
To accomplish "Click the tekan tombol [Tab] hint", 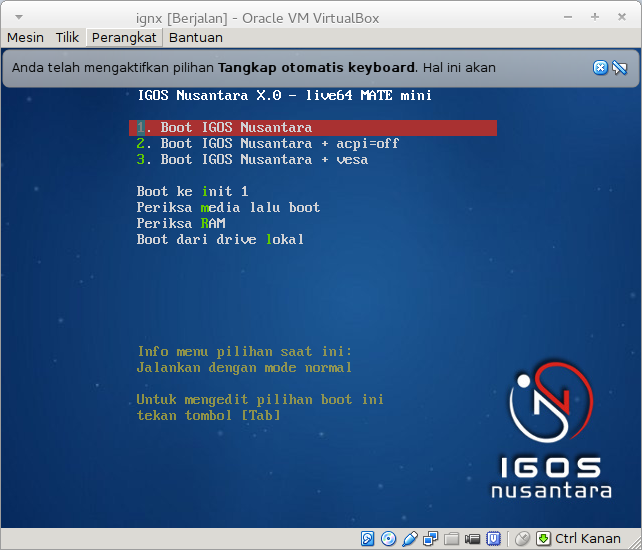I will tap(208, 416).
